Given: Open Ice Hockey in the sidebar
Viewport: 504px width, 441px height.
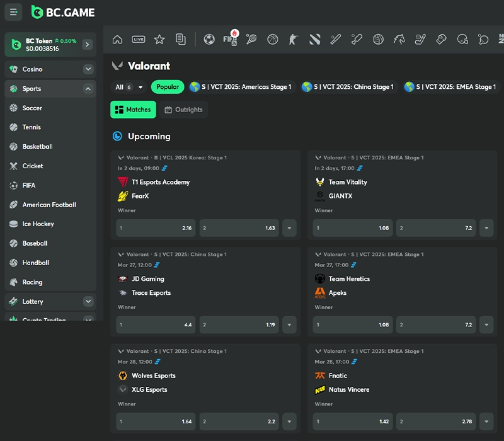Looking at the screenshot, I should tap(50, 224).
